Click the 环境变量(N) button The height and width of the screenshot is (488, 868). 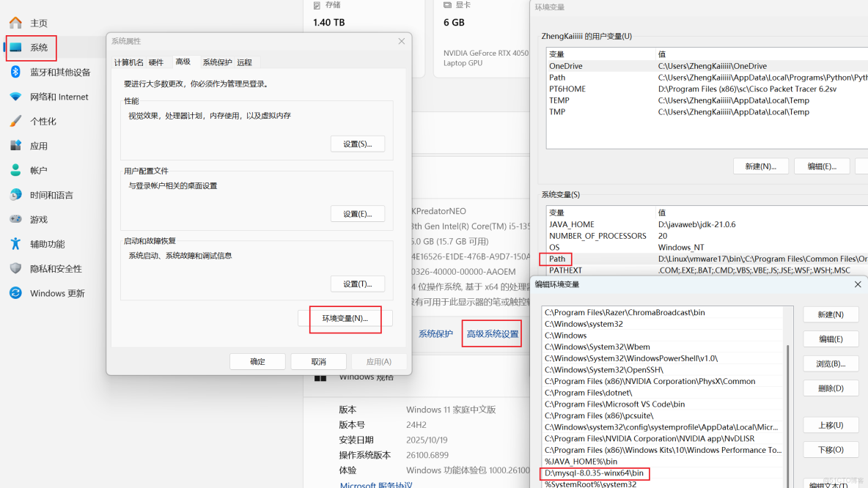[x=345, y=319]
